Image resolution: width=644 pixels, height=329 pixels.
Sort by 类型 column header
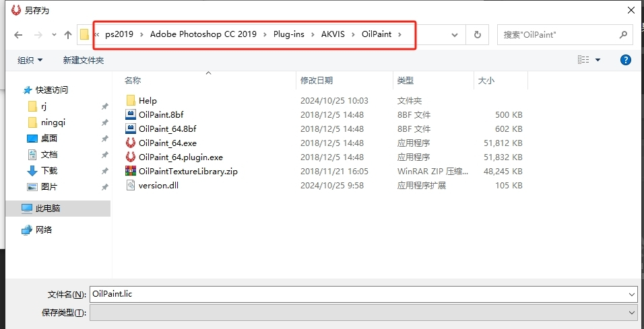coord(405,81)
